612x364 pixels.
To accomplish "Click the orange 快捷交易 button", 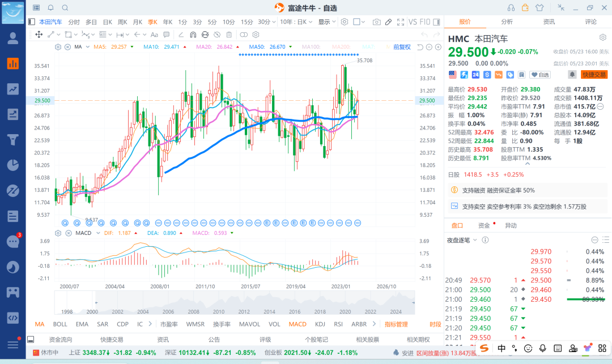I will tap(594, 74).
